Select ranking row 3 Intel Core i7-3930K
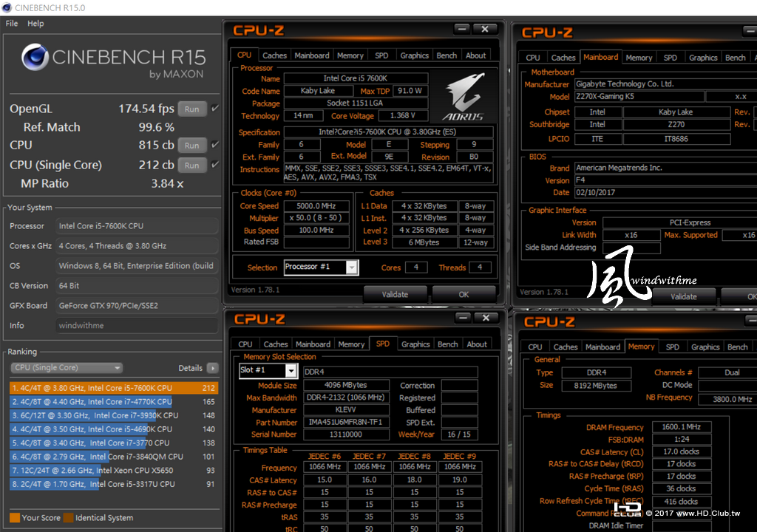The image size is (757, 532). (x=114, y=415)
